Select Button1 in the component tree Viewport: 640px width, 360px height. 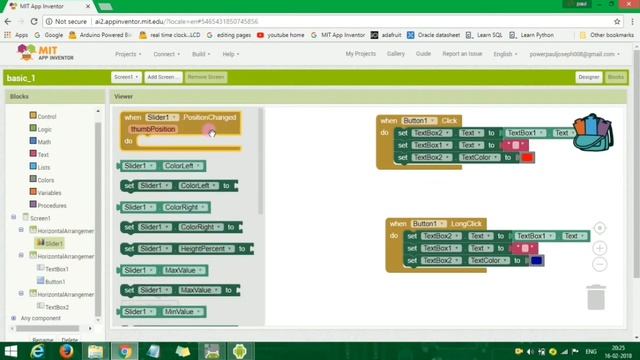[x=51, y=281]
